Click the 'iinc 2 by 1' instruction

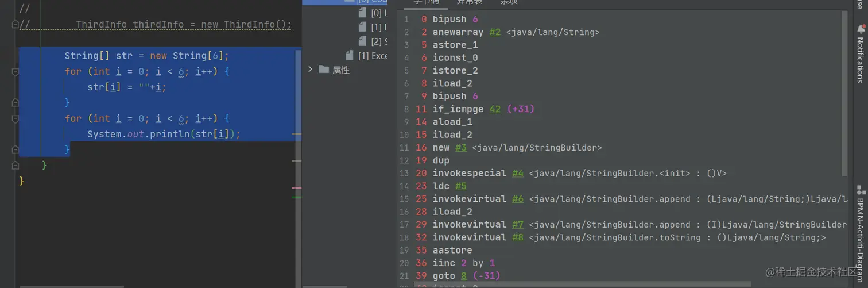(464, 263)
